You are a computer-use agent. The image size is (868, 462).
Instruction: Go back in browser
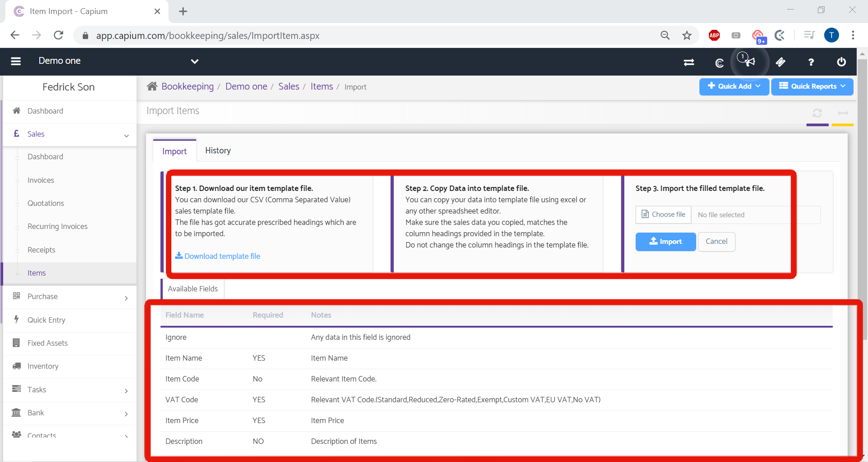tap(15, 35)
